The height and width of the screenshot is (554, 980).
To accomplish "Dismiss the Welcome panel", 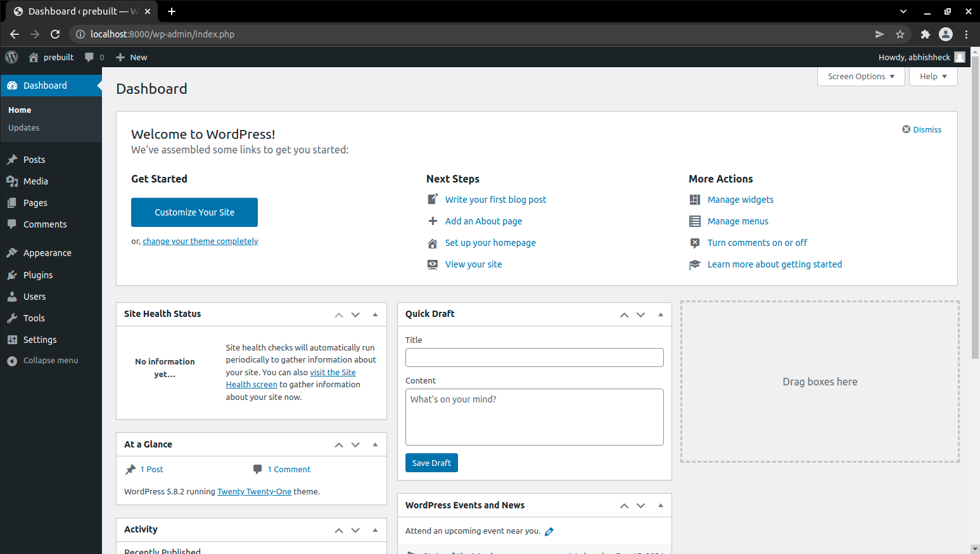I will [922, 129].
